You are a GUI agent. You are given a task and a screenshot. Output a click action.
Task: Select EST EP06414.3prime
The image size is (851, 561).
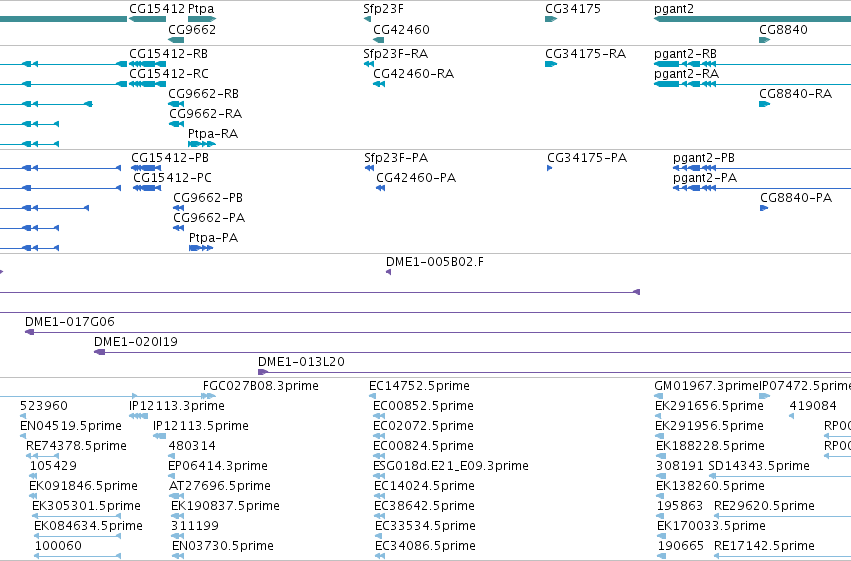point(218,467)
